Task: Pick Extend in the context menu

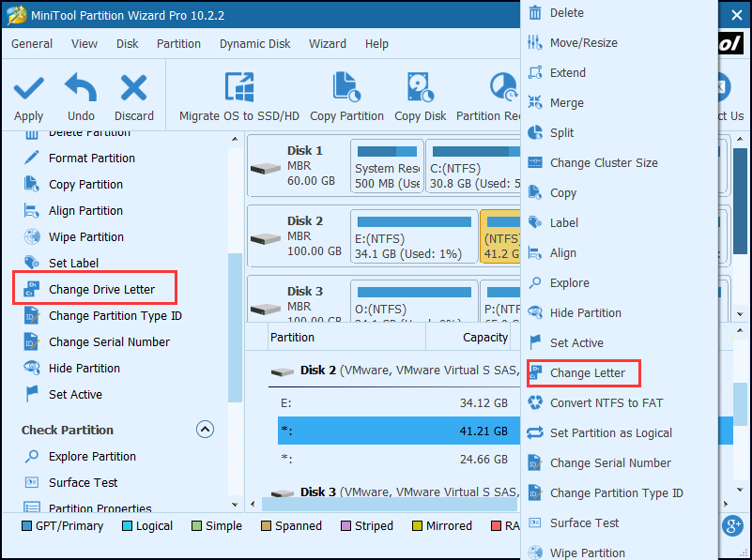Action: (567, 73)
